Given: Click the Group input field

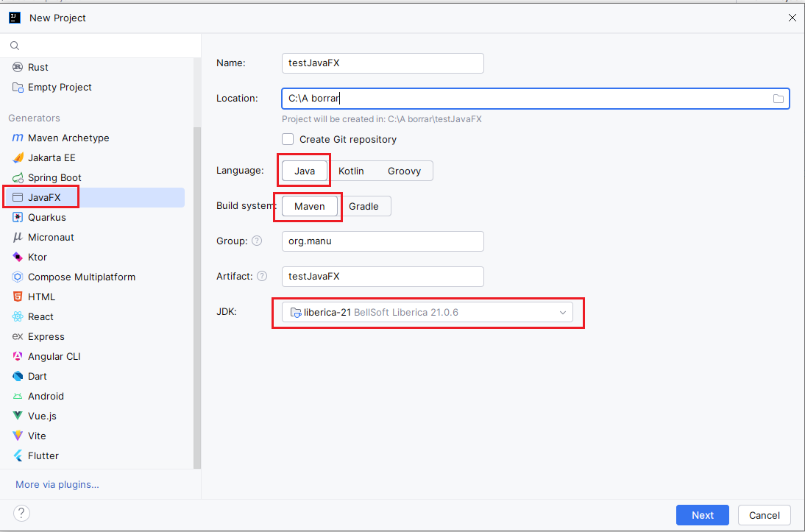Looking at the screenshot, I should tap(383, 241).
